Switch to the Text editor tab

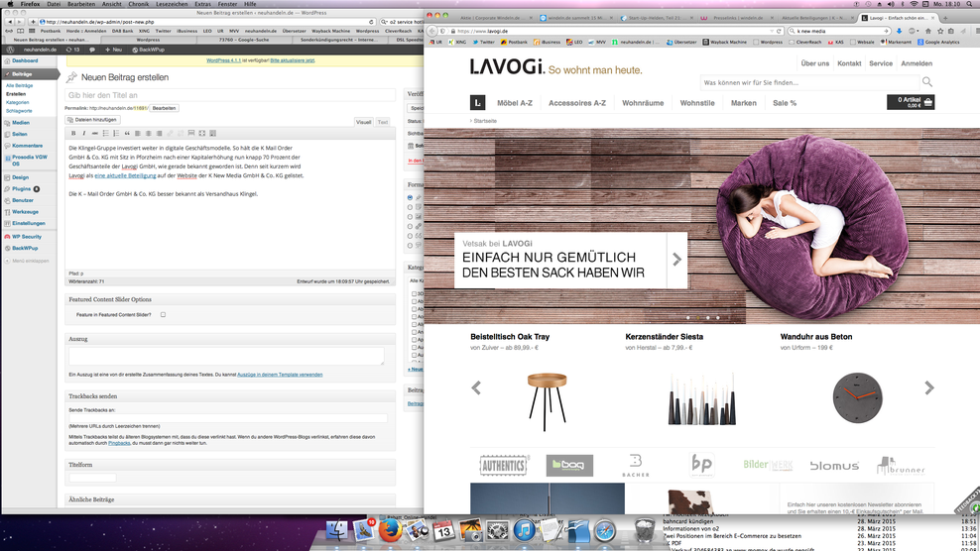[x=383, y=122]
